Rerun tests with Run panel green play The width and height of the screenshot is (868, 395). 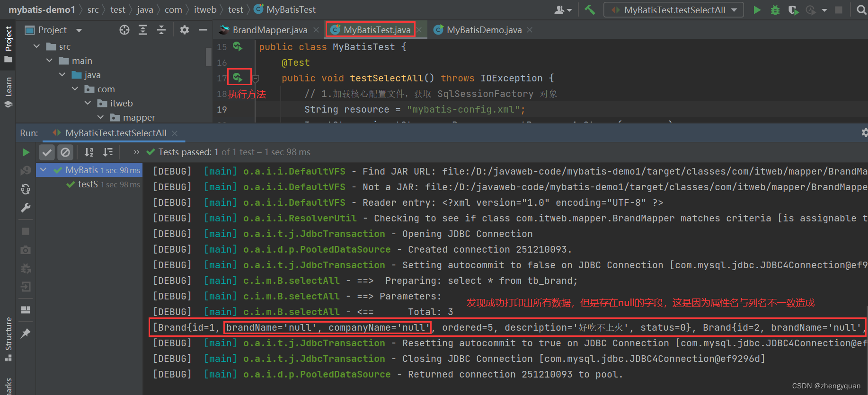click(x=26, y=152)
